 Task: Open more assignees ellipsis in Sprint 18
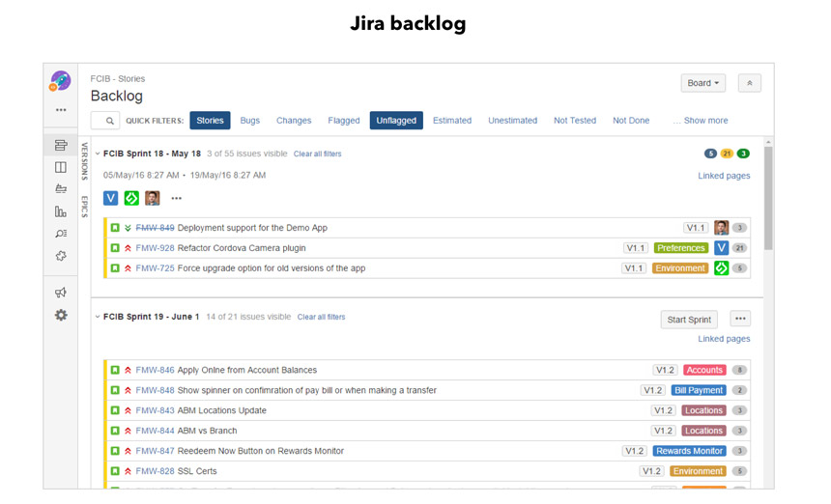177,198
